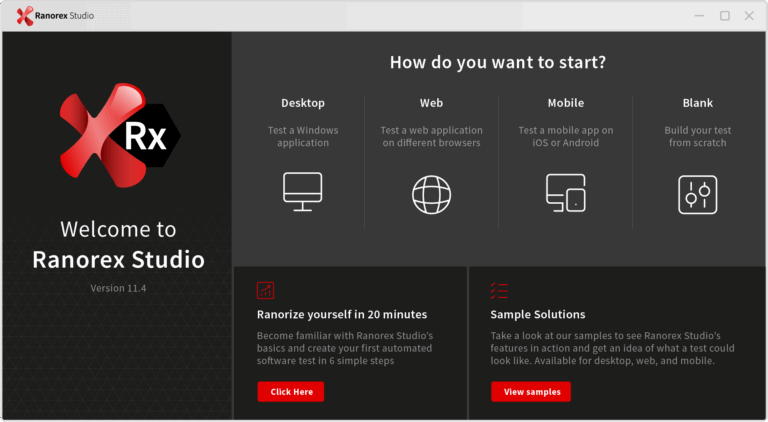Click the Ranorize yourself chart icon
Viewport: 768px width, 422px height.
(265, 290)
